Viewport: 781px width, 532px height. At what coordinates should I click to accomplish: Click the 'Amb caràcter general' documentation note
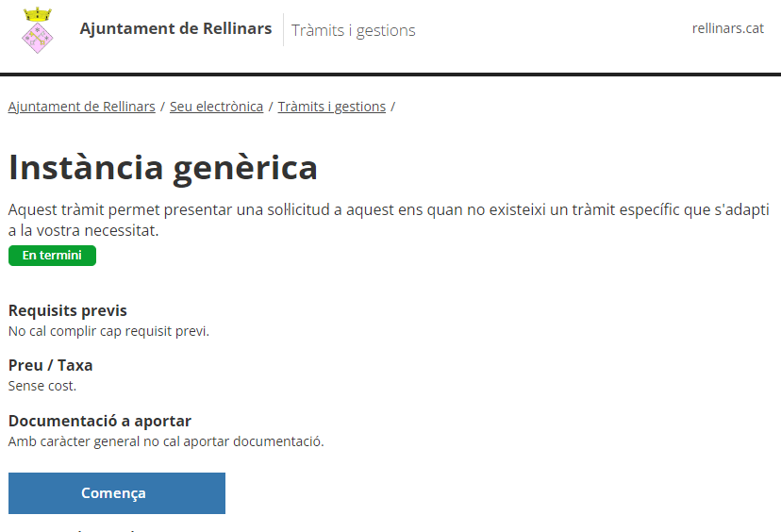pyautogui.click(x=166, y=441)
